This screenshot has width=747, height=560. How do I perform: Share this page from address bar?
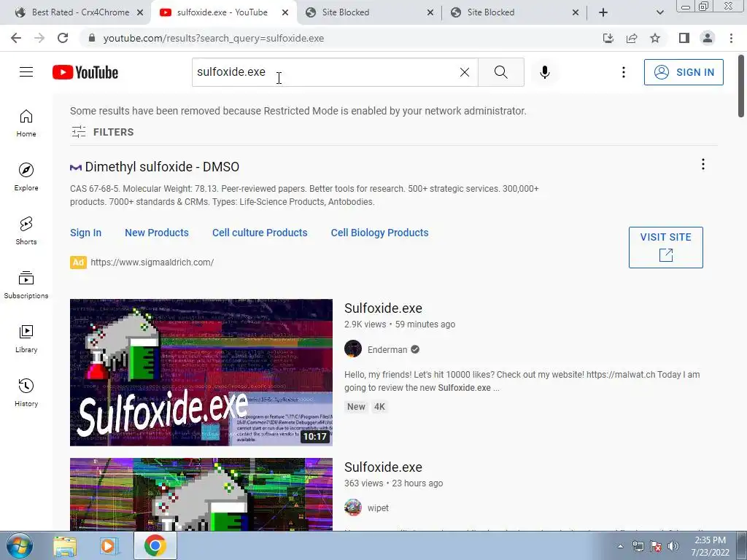tap(632, 38)
